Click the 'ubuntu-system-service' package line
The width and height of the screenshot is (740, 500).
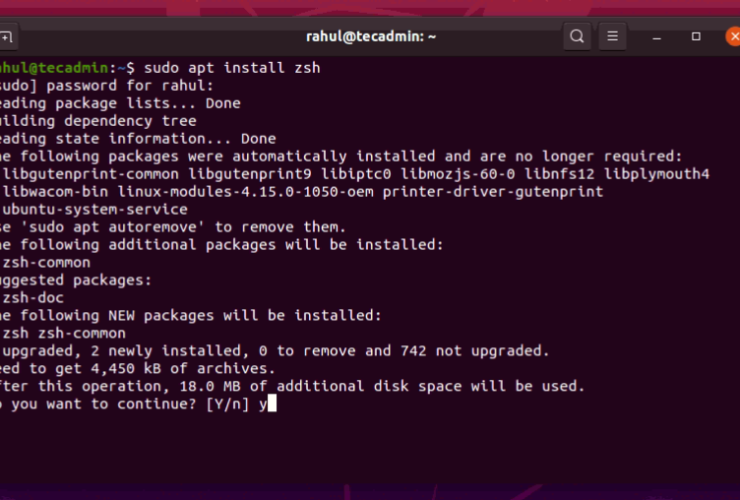pyautogui.click(x=96, y=209)
